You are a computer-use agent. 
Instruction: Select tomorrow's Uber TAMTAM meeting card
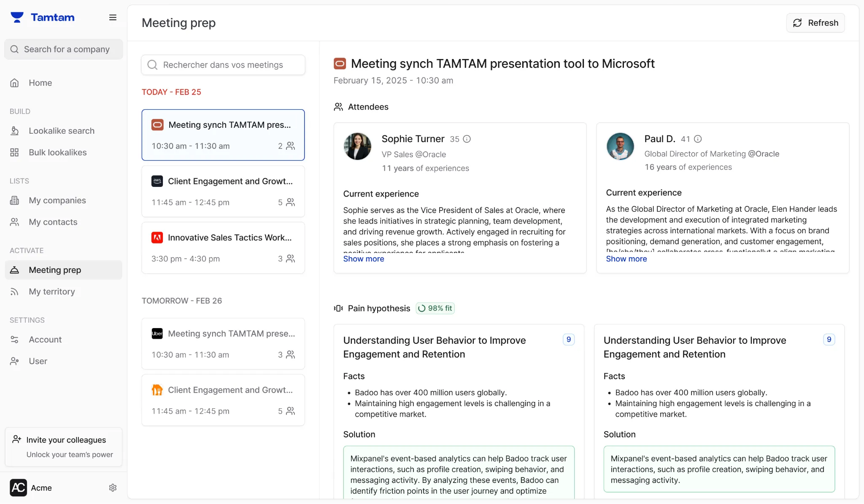[x=223, y=344]
